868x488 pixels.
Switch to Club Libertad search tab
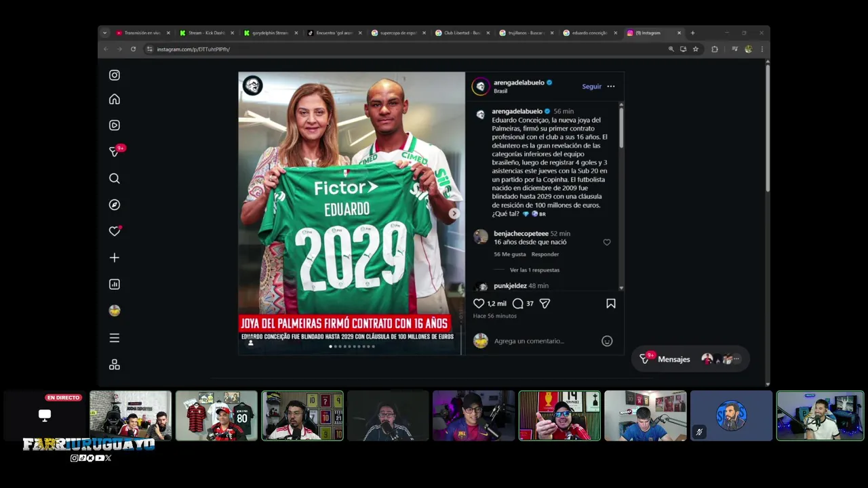(462, 33)
